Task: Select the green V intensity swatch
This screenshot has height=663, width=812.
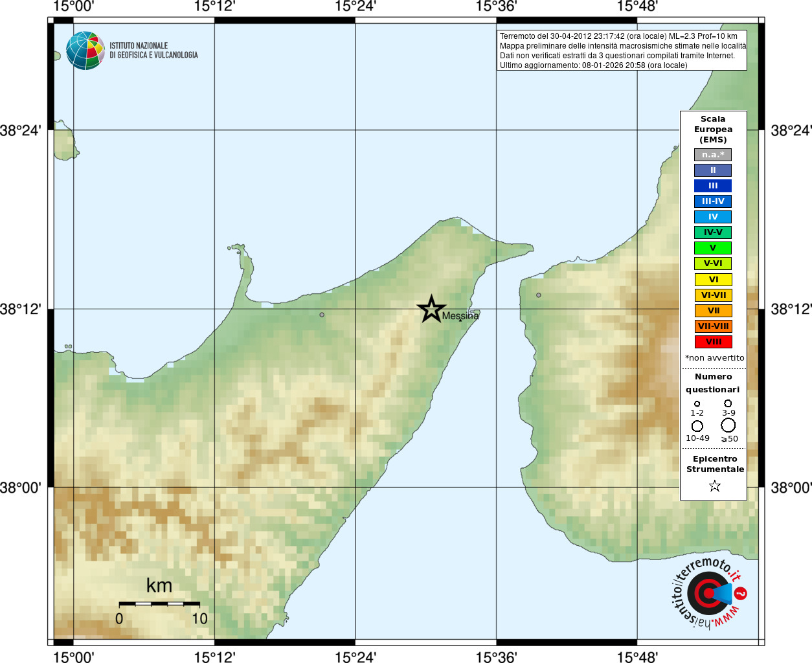Action: click(713, 248)
